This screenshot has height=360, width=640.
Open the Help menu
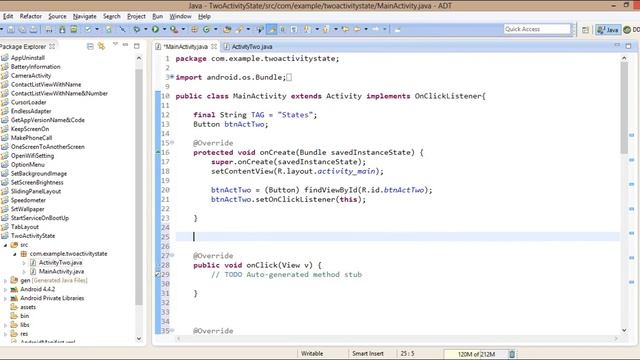coord(204,16)
